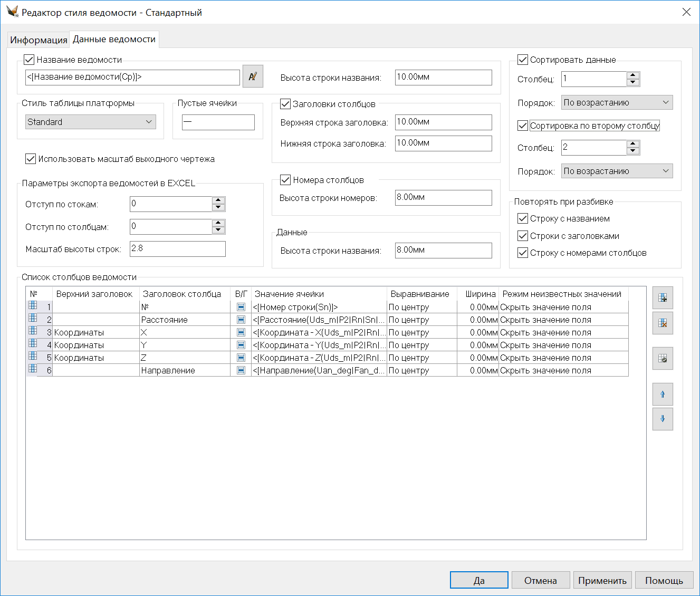Select row 5 table icon in list
The image size is (700, 596).
click(x=33, y=356)
